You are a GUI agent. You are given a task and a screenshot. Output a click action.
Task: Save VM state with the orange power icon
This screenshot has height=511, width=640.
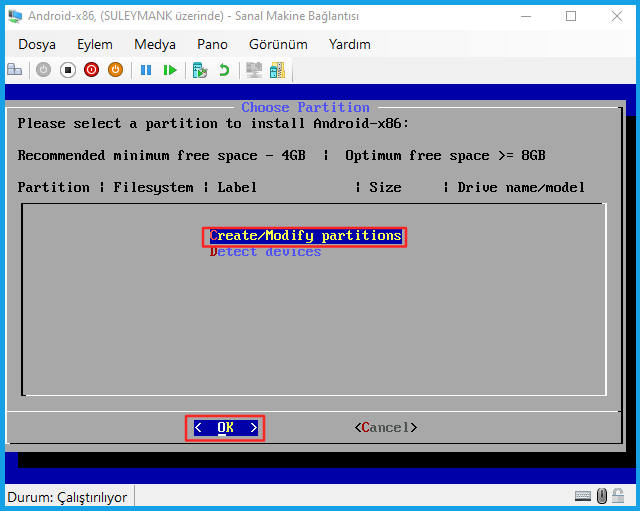[116, 70]
